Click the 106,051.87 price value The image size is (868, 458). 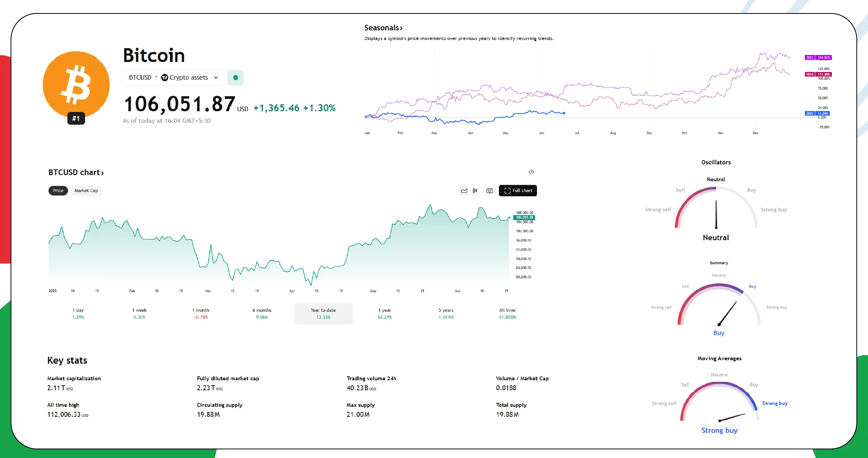[x=179, y=104]
